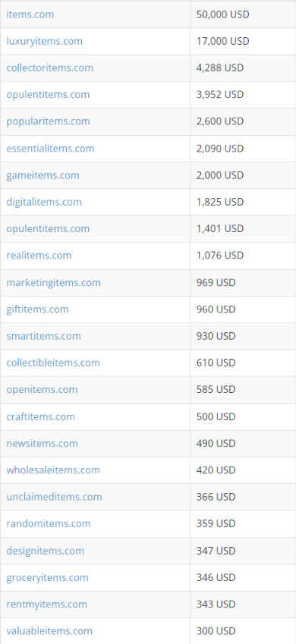The height and width of the screenshot is (644, 296).
Task: Click craftitems.com in the table
Action: click(x=41, y=416)
